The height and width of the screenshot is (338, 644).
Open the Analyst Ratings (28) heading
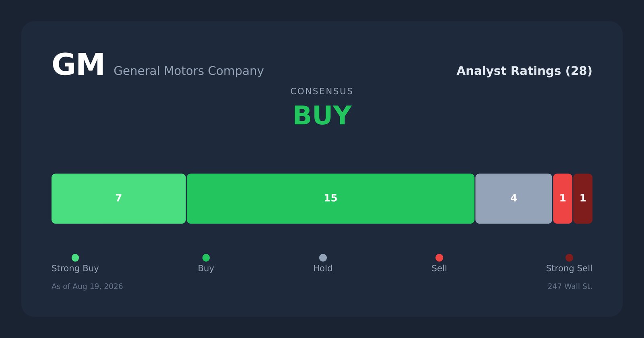pyautogui.click(x=524, y=71)
